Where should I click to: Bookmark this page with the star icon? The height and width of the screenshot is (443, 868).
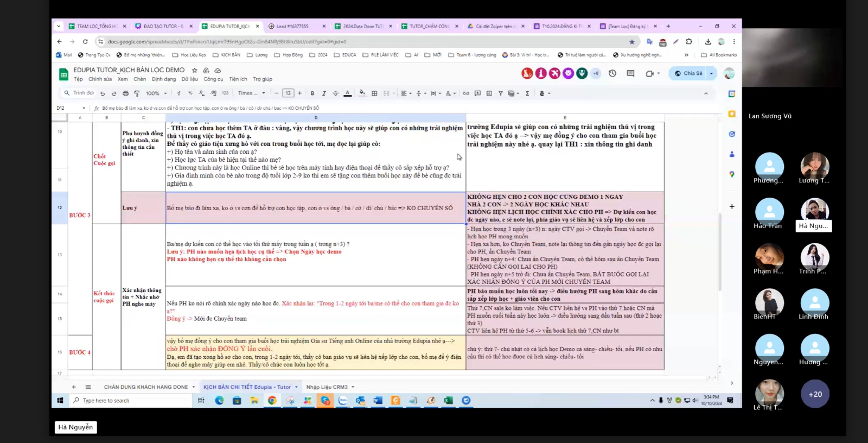[631, 42]
